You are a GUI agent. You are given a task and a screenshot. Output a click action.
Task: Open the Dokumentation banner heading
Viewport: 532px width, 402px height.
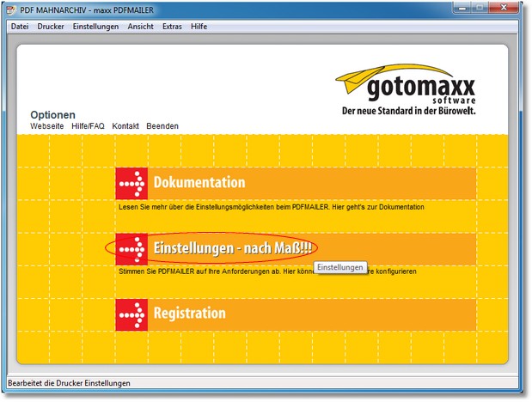click(199, 183)
